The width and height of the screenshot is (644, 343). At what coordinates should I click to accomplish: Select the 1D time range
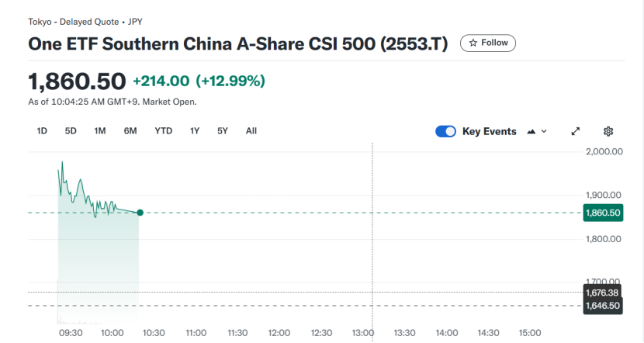(42, 131)
